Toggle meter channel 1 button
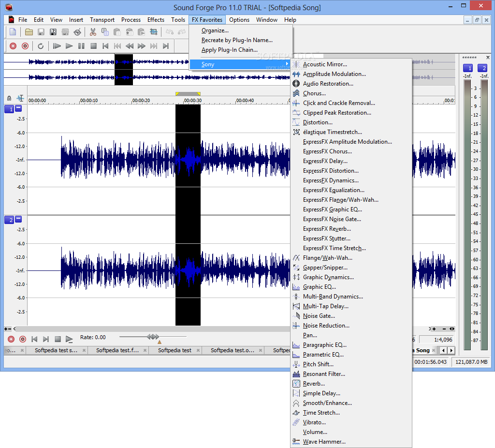The width and height of the screenshot is (495, 448). point(468,68)
